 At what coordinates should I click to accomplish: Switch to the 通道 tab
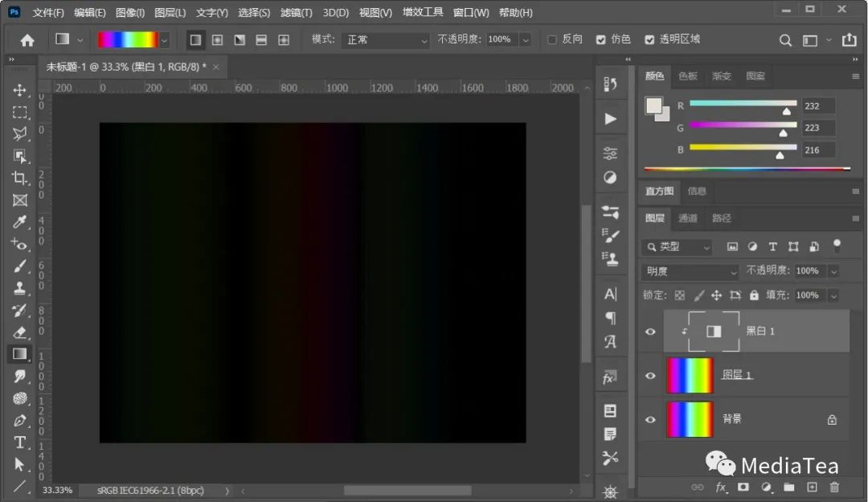[688, 218]
